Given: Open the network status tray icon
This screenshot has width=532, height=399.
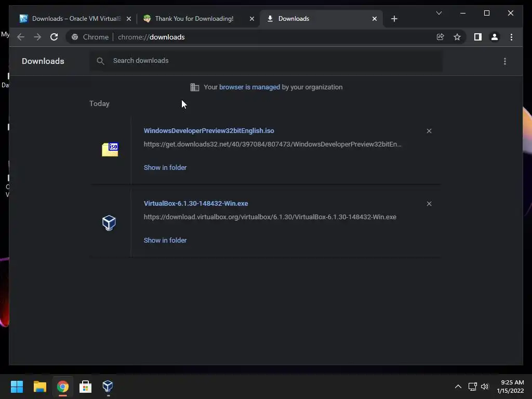Looking at the screenshot, I should tap(472, 387).
